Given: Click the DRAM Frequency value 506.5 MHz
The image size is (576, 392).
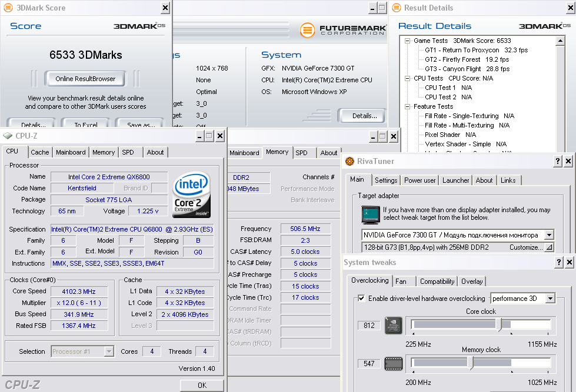Looking at the screenshot, I should pyautogui.click(x=305, y=229).
